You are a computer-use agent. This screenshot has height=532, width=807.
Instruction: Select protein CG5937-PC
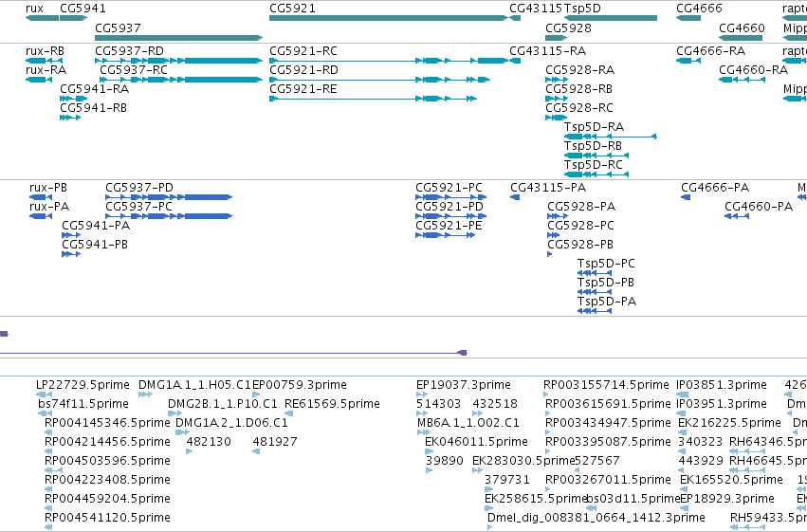[139, 207]
